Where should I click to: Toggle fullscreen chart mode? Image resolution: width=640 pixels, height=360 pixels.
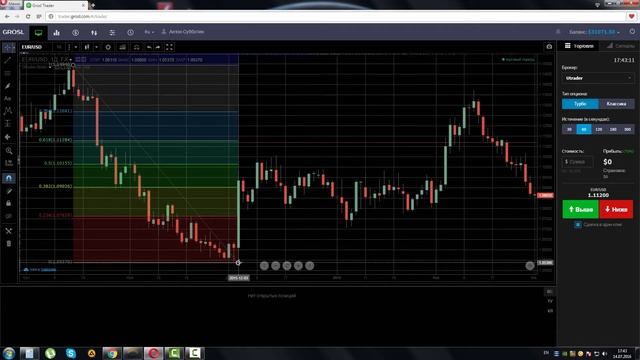169,47
